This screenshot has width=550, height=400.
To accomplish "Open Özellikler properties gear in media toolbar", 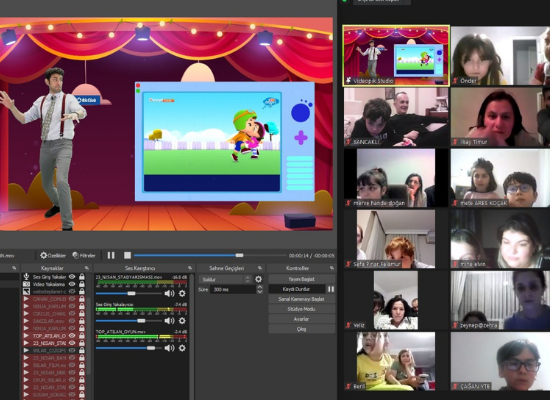I will (x=53, y=255).
